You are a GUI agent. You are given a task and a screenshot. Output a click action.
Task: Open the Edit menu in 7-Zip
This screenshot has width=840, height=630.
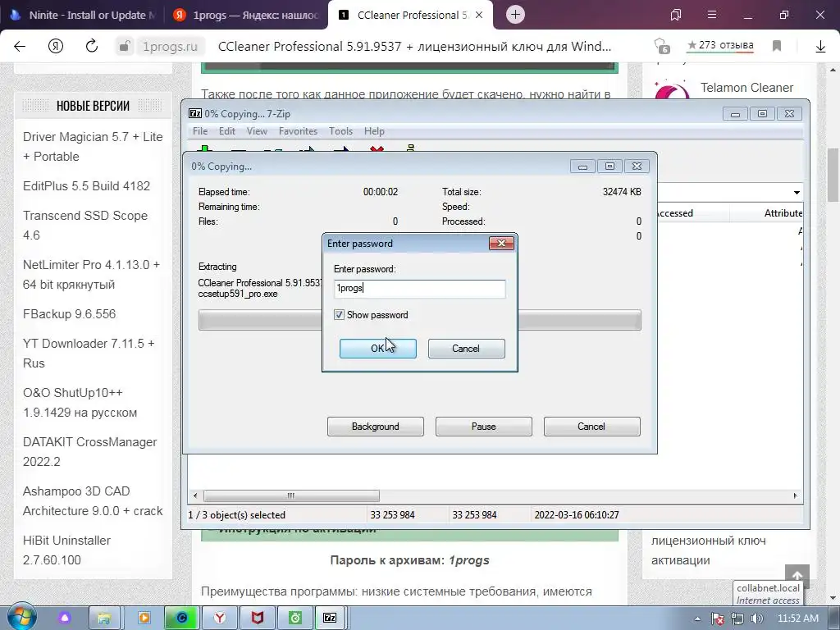point(226,131)
